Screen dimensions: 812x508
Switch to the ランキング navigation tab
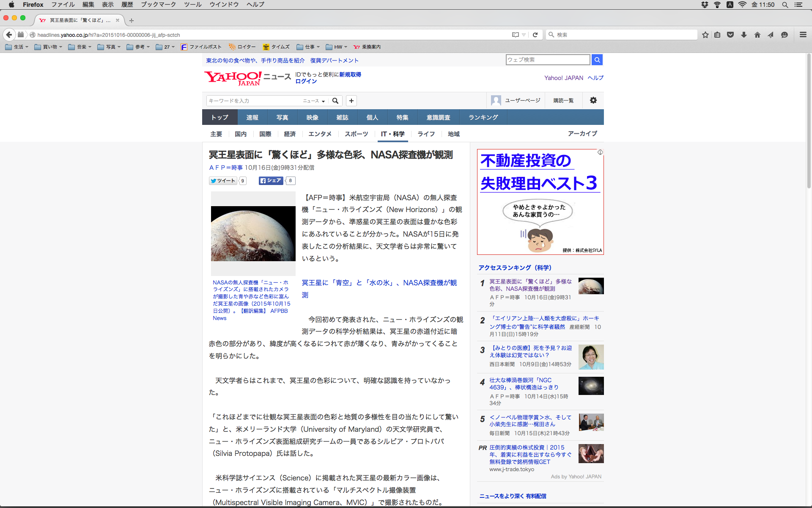[x=483, y=117]
